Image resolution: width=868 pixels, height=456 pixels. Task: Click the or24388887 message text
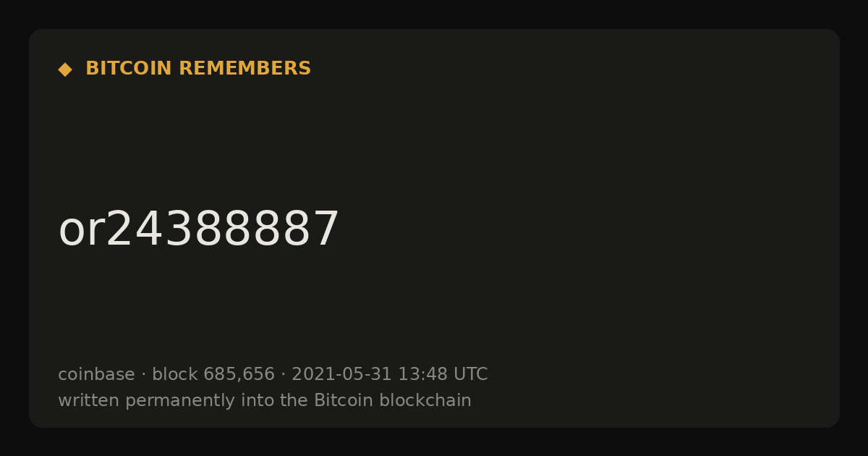pos(198,230)
